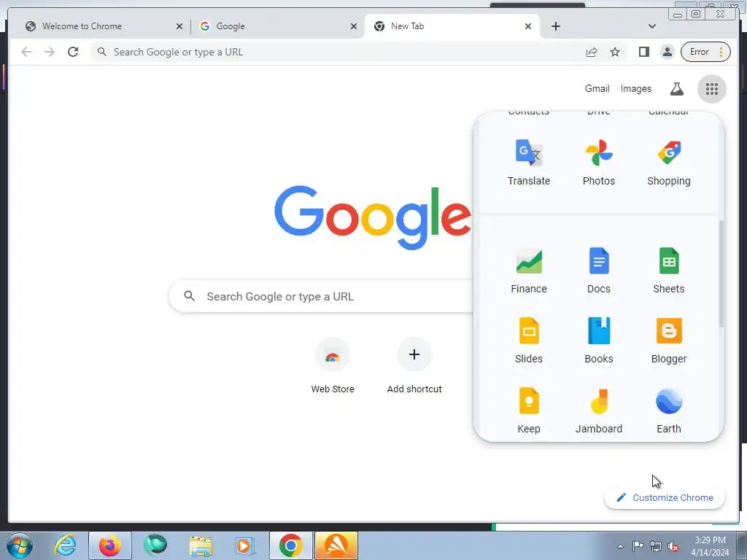This screenshot has height=560, width=747.
Task: Launch Google Finance app
Action: (529, 271)
